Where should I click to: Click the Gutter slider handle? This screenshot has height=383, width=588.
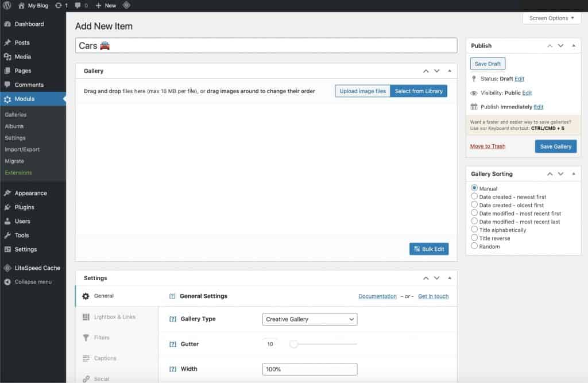[293, 344]
